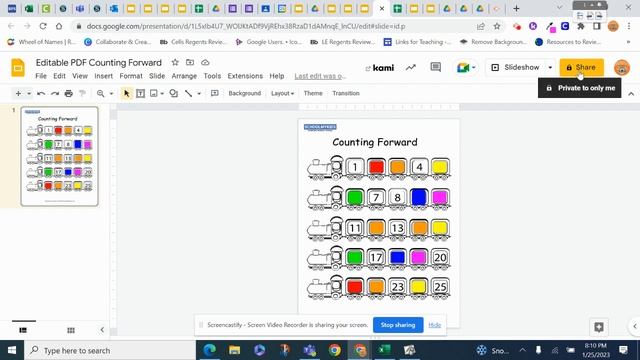Star the Editable PDF Counting Forward presentation
The image size is (640, 360).
(x=175, y=62)
